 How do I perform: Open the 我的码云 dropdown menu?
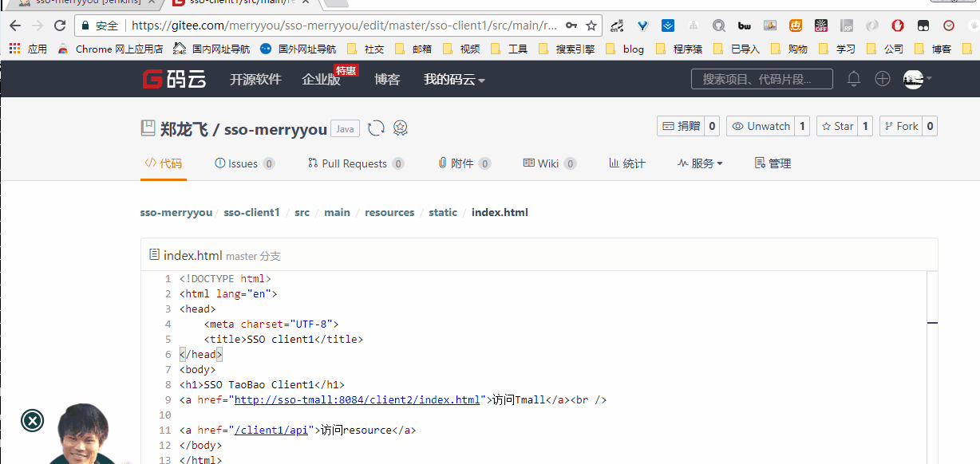pos(453,78)
